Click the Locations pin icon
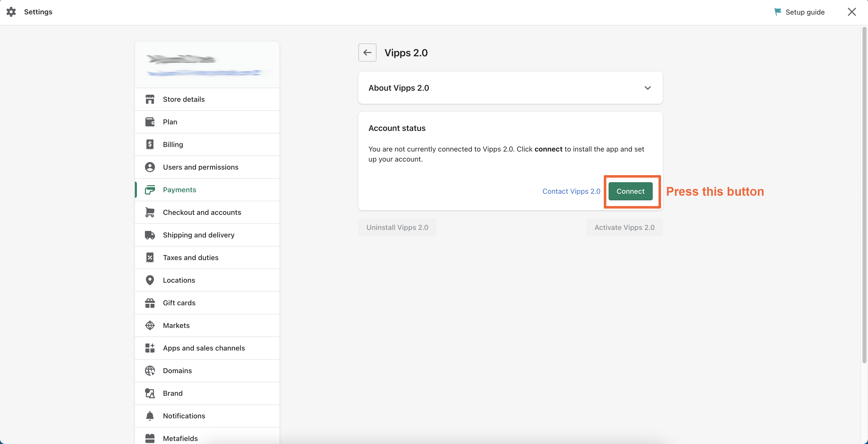Viewport: 868px width, 444px height. (150, 280)
